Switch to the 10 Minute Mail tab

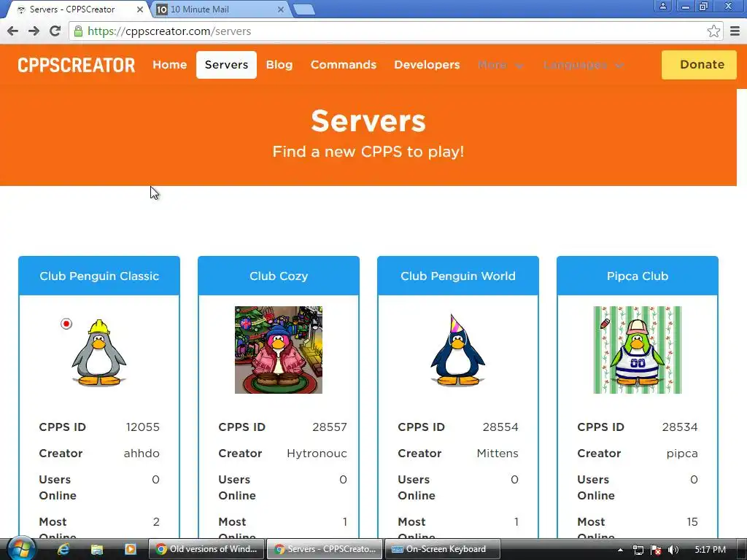click(x=219, y=9)
